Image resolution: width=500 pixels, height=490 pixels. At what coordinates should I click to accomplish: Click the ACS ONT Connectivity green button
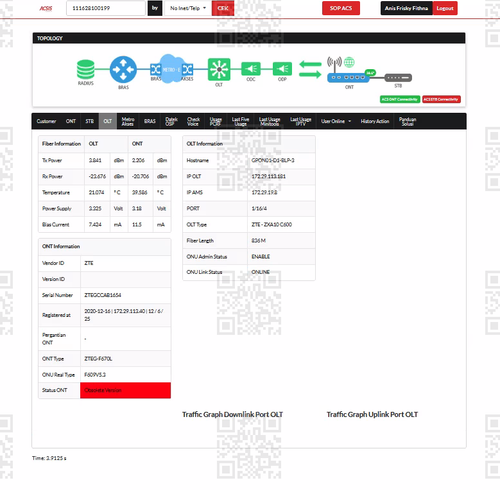400,99
